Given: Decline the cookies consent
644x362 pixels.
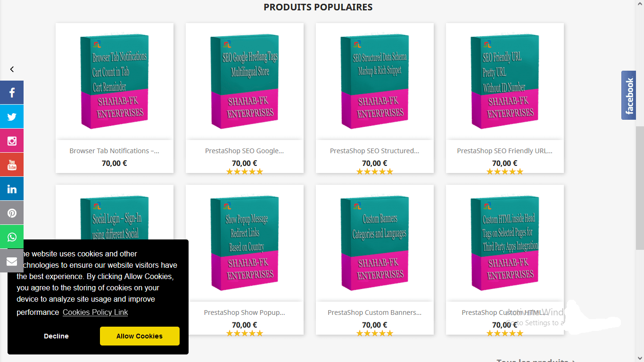Looking at the screenshot, I should point(56,336).
